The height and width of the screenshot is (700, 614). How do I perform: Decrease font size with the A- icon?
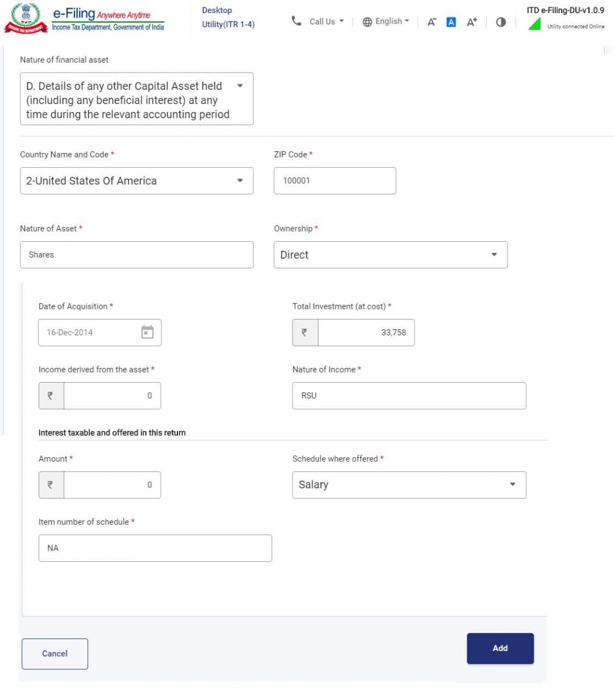point(432,22)
